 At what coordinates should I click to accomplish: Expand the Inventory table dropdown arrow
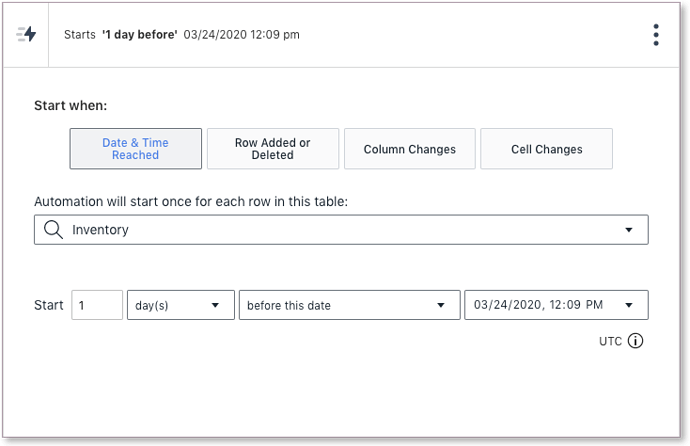point(629,230)
